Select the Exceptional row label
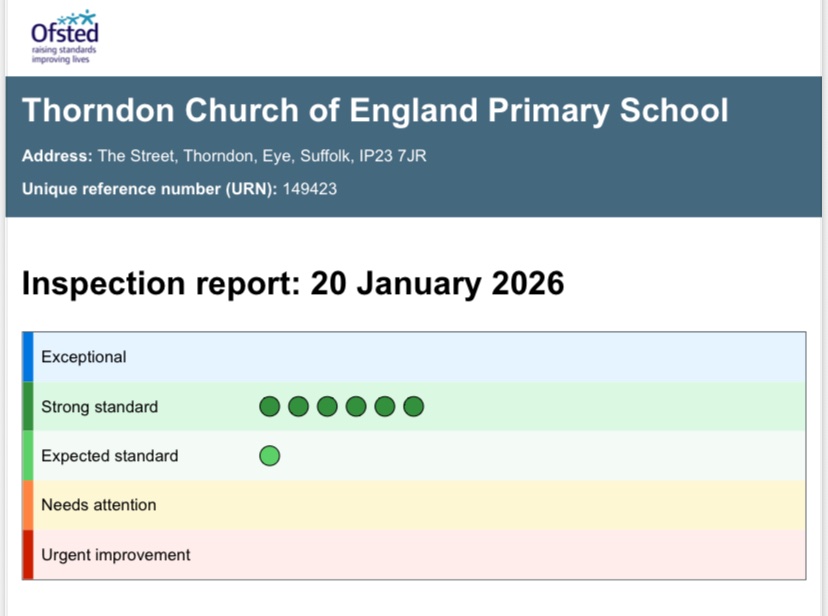This screenshot has height=616, width=828. (x=83, y=357)
